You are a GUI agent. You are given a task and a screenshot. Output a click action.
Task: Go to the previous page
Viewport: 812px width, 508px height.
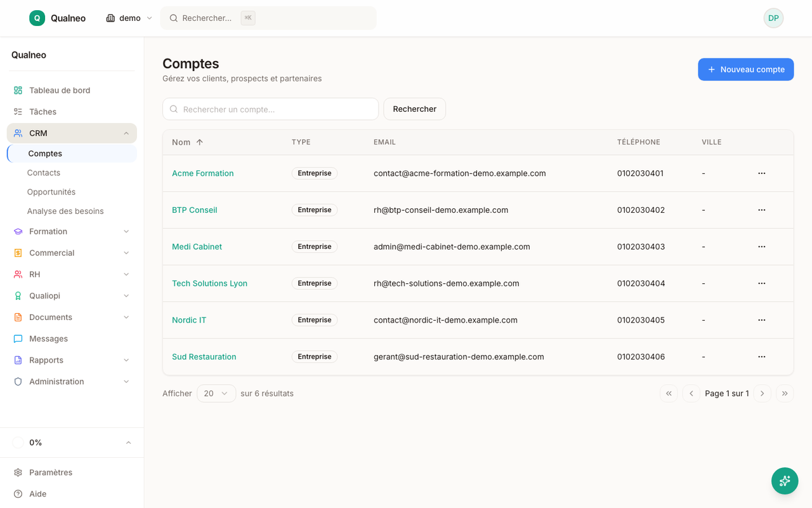(x=691, y=394)
